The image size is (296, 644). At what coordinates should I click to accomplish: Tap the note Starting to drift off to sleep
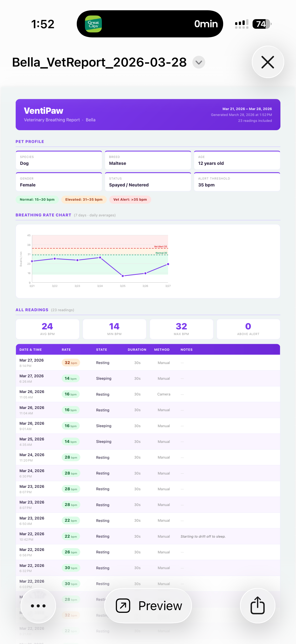[203, 536]
